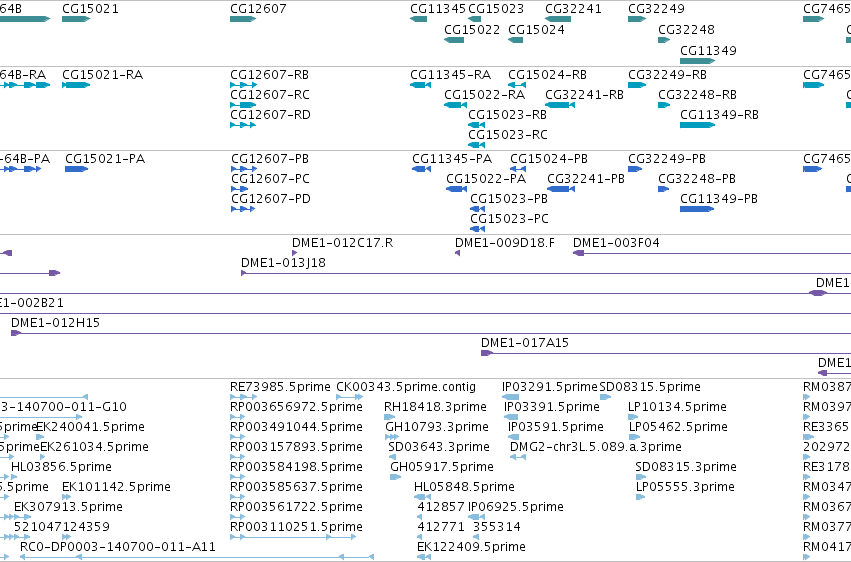851x562 pixels.
Task: Select the CG11349 gene label
Action: click(708, 50)
